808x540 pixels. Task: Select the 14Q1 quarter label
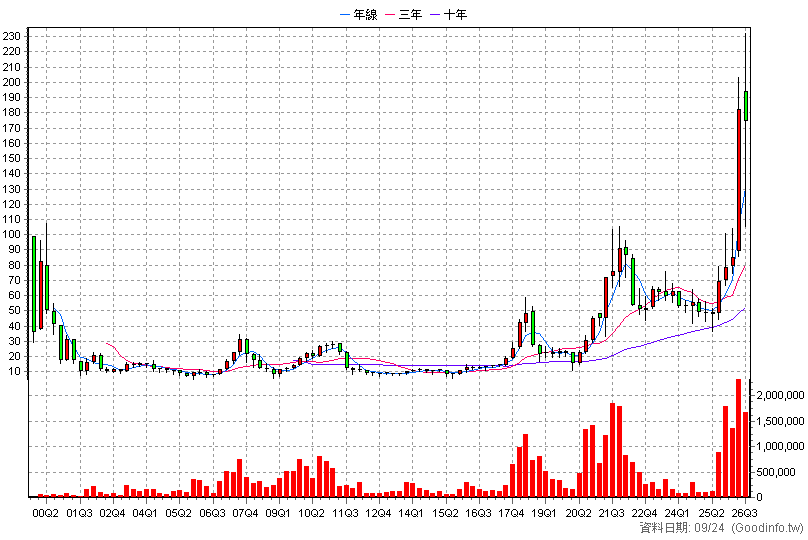click(x=411, y=513)
